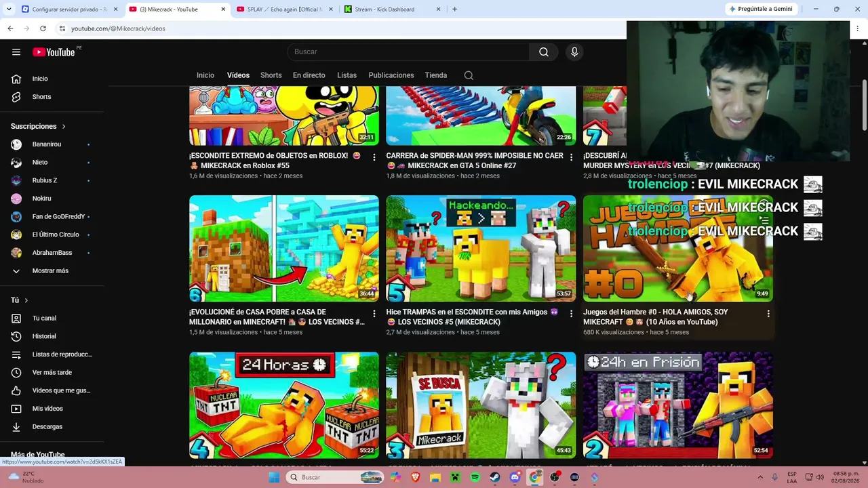This screenshot has width=868, height=488.
Task: Open AbrahamBass subscription channel
Action: (52, 253)
